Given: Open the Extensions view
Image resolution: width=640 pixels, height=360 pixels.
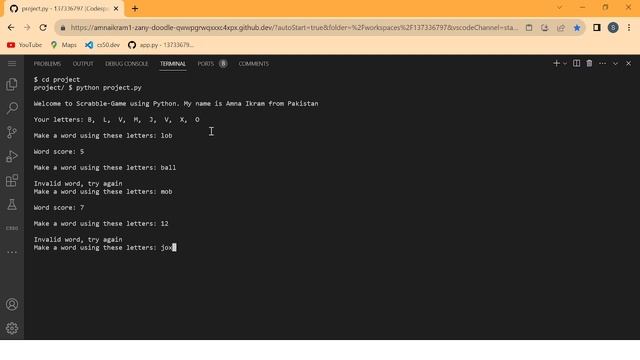Looking at the screenshot, I should click(12, 180).
